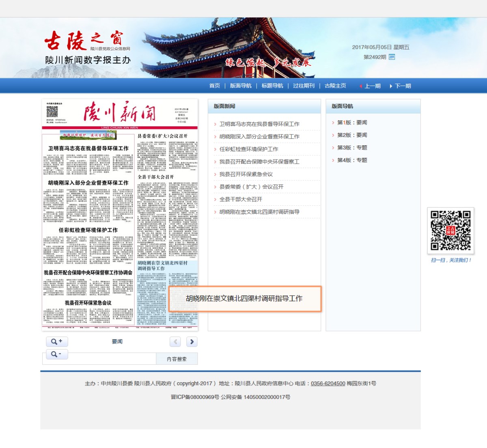Open the calendar icon beside 第2492期
Viewport: 487px width, 448px height.
tap(392, 57)
